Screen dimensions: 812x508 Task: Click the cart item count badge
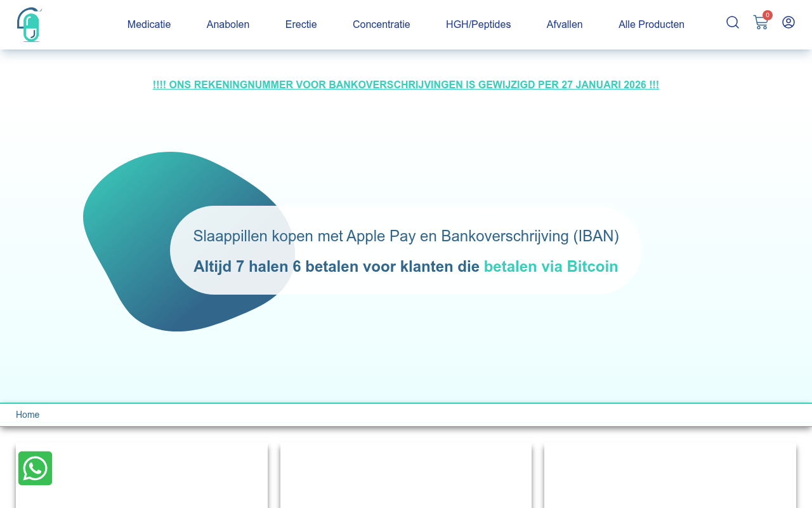click(768, 15)
